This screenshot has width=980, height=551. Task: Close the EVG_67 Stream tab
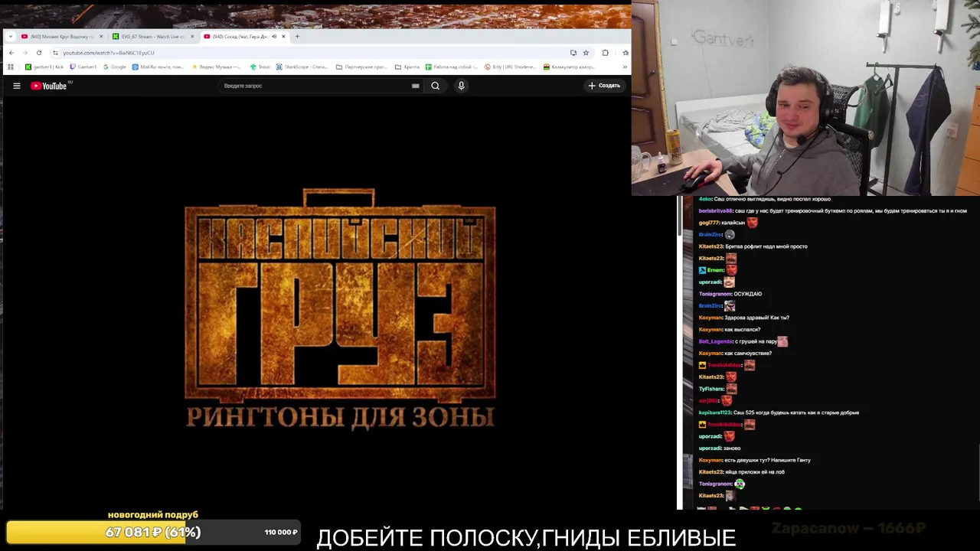pyautogui.click(x=192, y=37)
